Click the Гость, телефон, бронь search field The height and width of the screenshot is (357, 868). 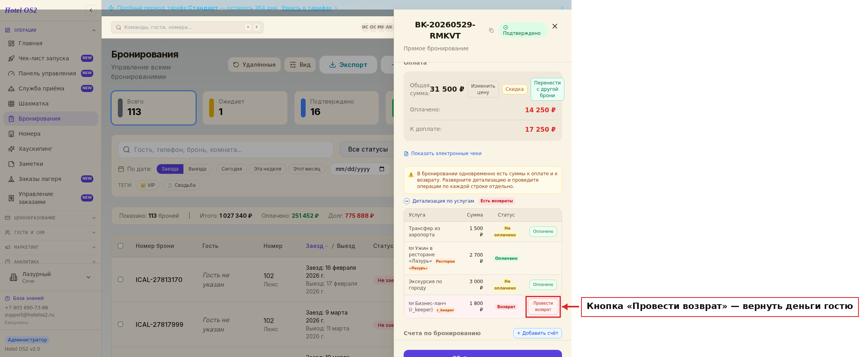coord(225,150)
